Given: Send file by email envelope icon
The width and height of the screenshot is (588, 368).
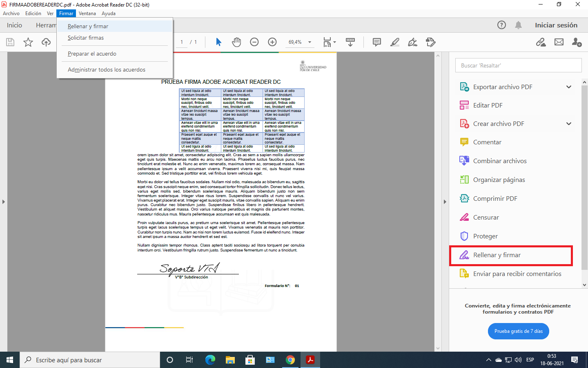Looking at the screenshot, I should click(559, 42).
